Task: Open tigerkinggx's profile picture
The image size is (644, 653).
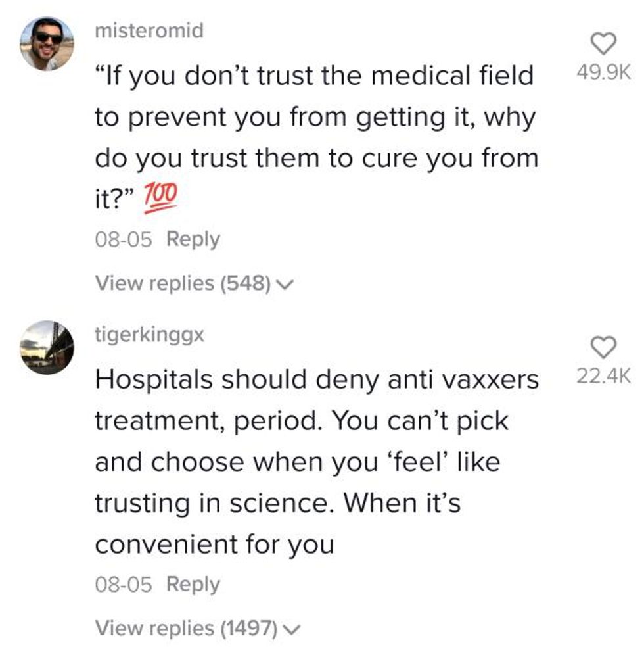Action: (x=47, y=347)
